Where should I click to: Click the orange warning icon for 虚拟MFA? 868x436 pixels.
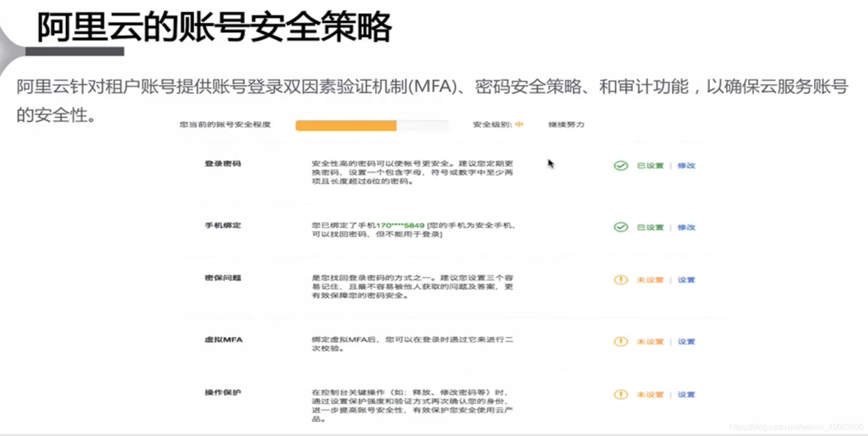point(621,342)
